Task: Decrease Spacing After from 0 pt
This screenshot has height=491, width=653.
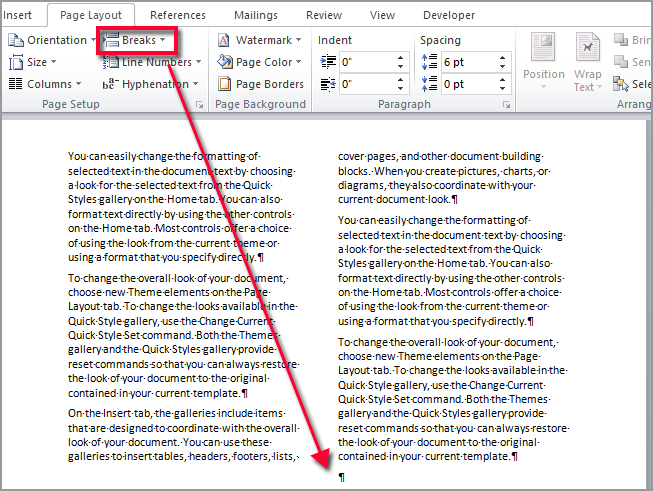Action: click(x=502, y=88)
